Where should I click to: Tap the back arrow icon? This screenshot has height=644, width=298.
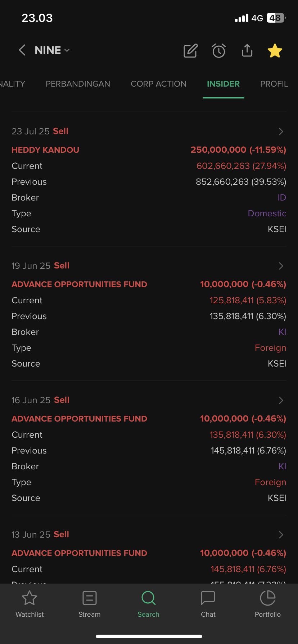[22, 50]
